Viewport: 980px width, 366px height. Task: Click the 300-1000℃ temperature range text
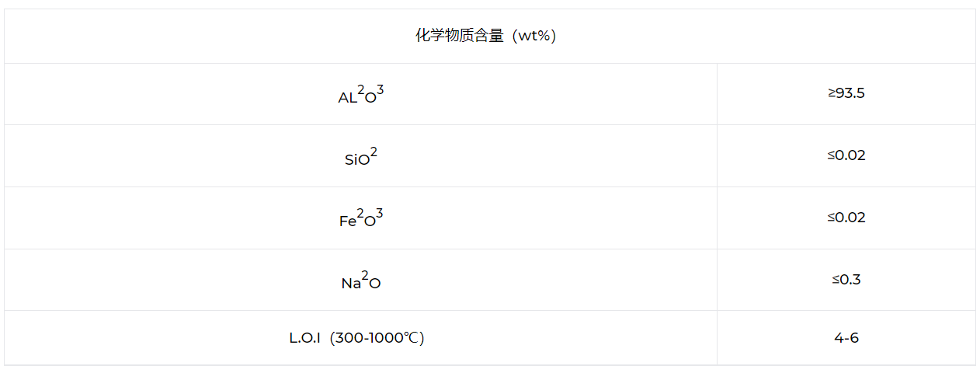point(381,338)
